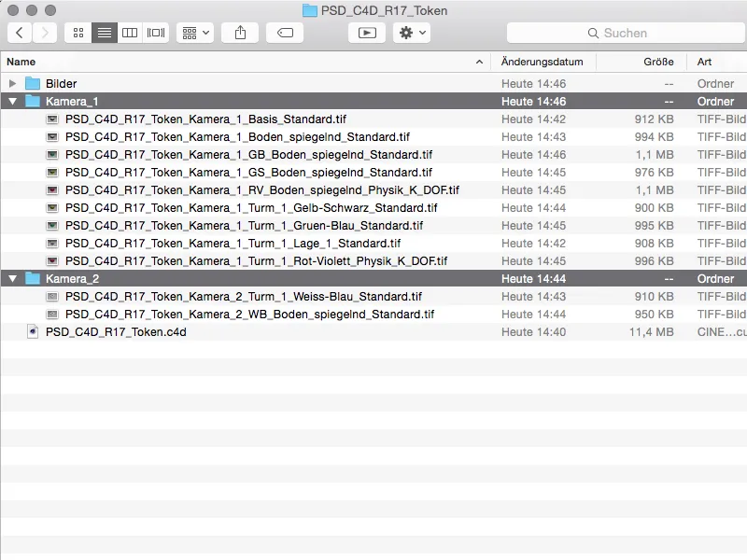The width and height of the screenshot is (747, 560).
Task: Click the Suchen search field
Action: pos(626,33)
